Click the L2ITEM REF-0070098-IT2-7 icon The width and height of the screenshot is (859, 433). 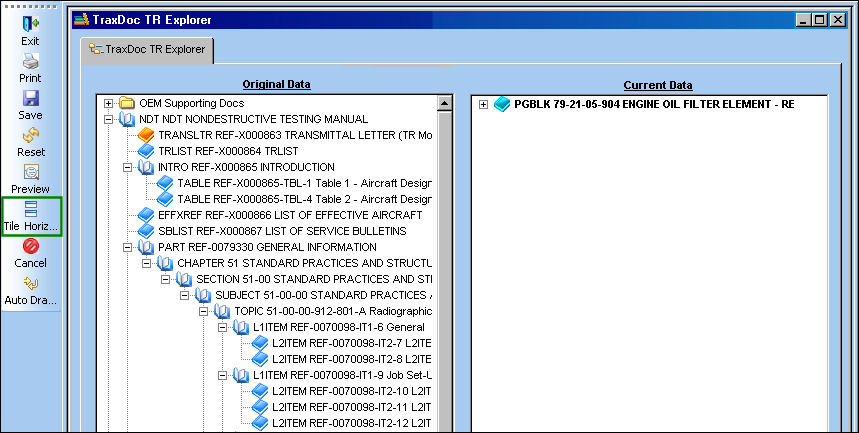[260, 343]
